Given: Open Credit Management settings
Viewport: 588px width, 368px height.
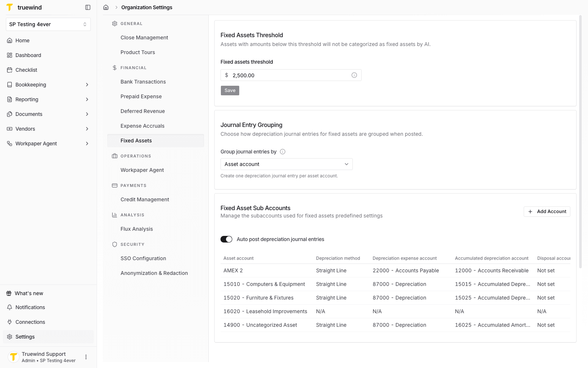Looking at the screenshot, I should [155, 199].
